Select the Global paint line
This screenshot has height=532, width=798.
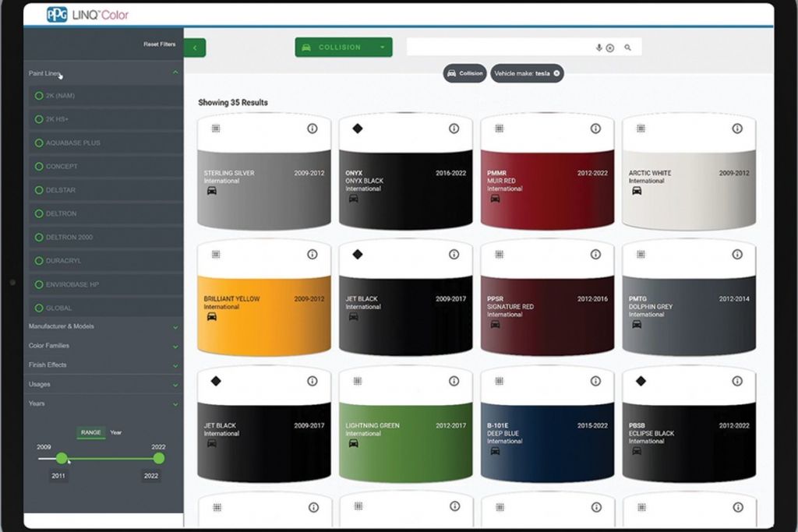click(106, 308)
